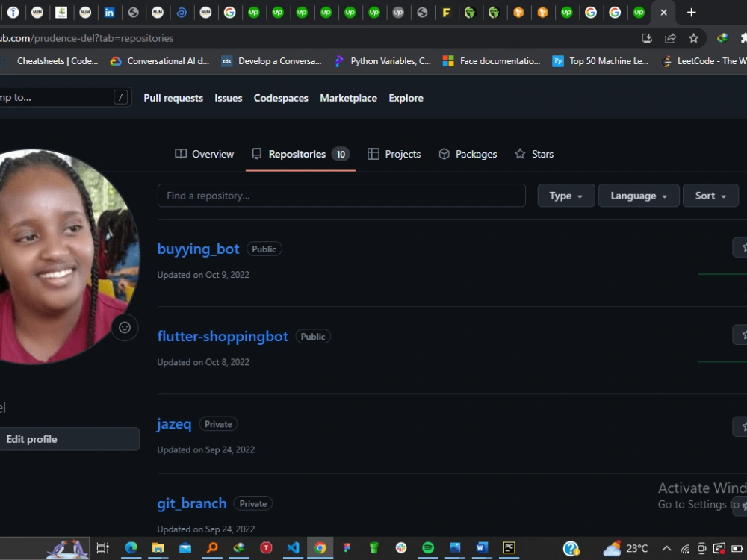747x560 pixels.
Task: Open weather widget showing 23°C
Action: point(625,549)
